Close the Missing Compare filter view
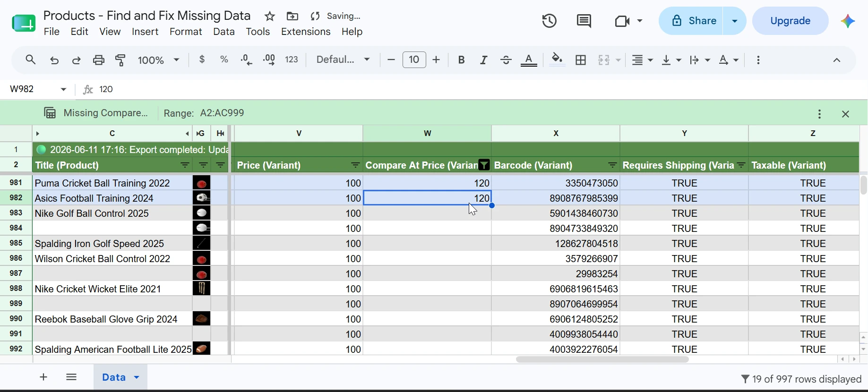The width and height of the screenshot is (868, 392). tap(846, 114)
